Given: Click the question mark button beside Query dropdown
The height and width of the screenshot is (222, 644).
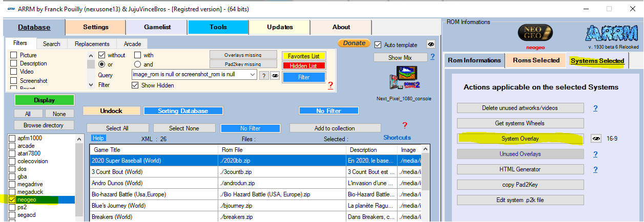Looking at the screenshot, I should click(263, 75).
